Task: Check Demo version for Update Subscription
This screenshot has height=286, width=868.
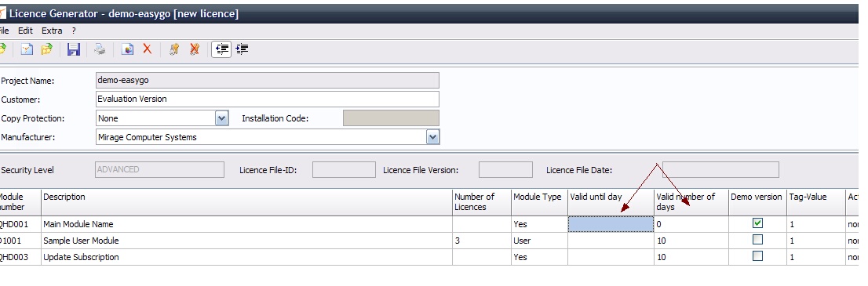Action: click(x=758, y=256)
